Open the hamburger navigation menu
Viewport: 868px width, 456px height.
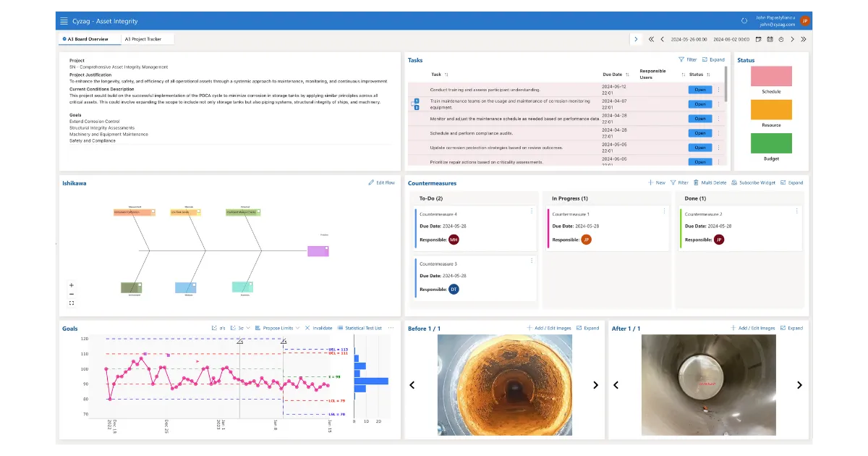(64, 21)
